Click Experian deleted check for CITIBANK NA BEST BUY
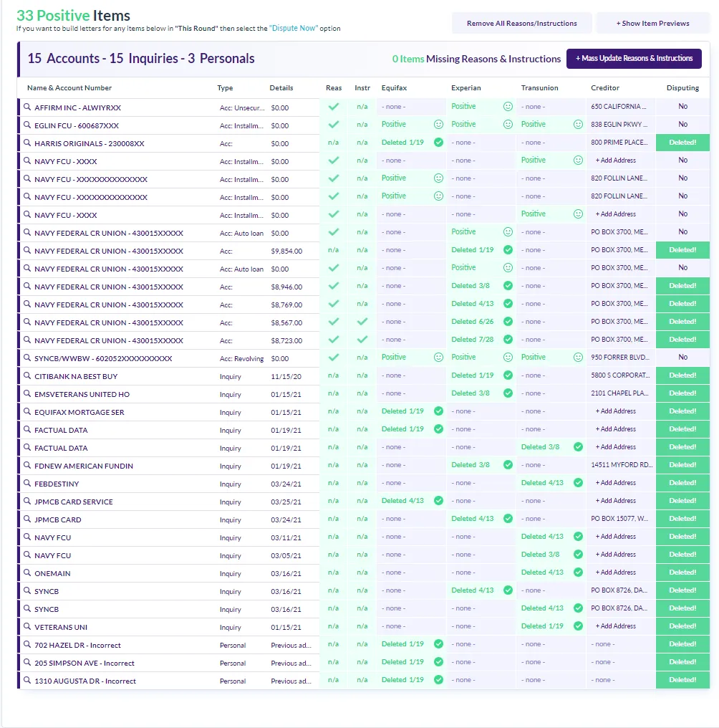Viewport: 719px width, 728px height. coord(508,375)
